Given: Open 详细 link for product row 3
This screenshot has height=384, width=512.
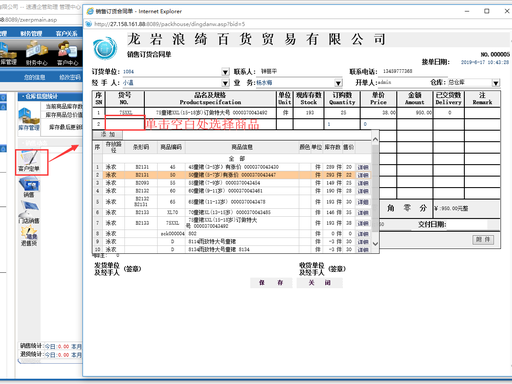Looking at the screenshot, I should pos(363,183).
